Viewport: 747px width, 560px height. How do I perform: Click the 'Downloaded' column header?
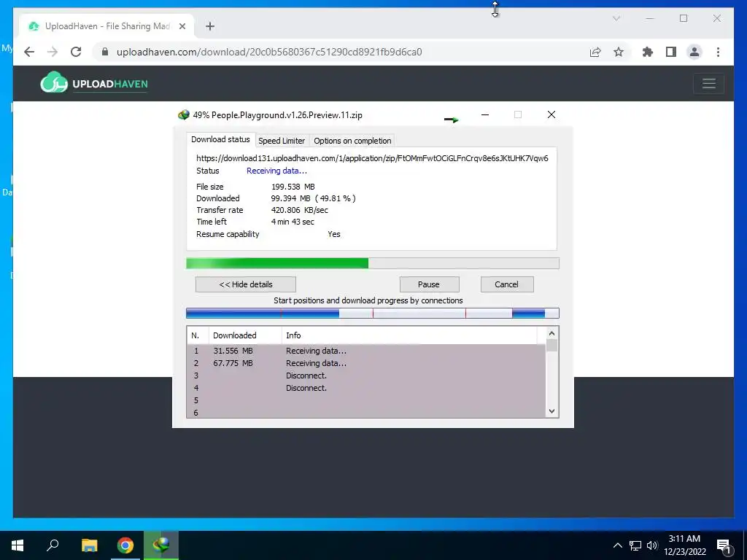245,335
